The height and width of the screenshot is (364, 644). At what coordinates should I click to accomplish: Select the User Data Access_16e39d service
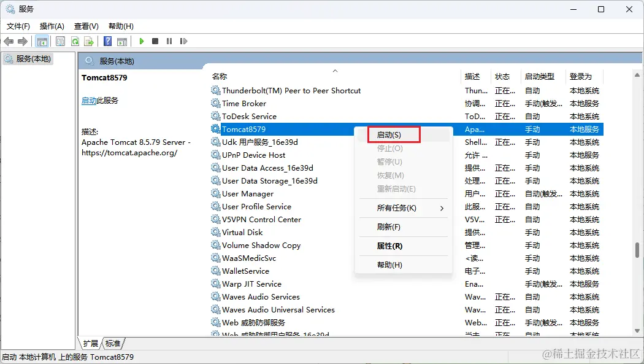point(407,168)
